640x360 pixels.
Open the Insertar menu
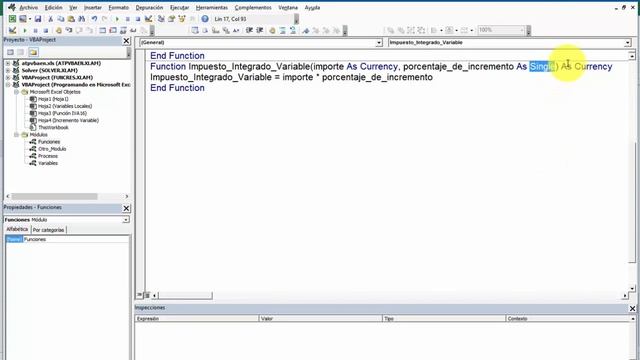pyautogui.click(x=93, y=7)
